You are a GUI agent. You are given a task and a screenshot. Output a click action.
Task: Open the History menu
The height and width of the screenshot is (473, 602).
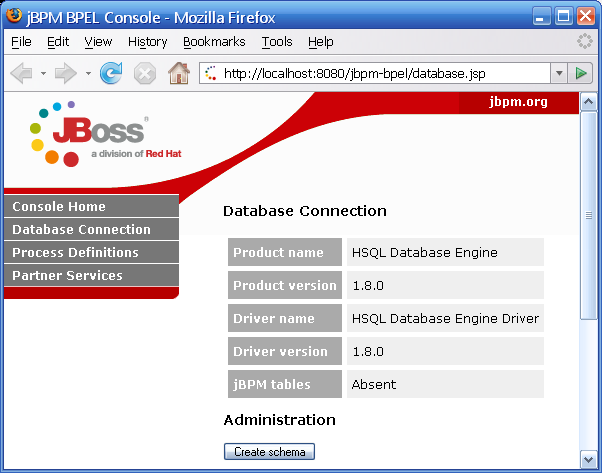[147, 41]
